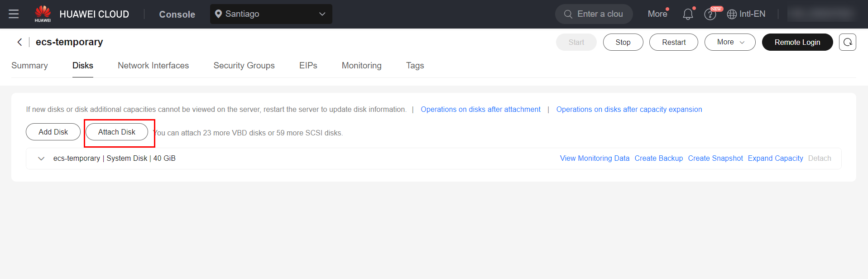Click the search magnifier icon
Screen dimensions: 868x279
568,14
